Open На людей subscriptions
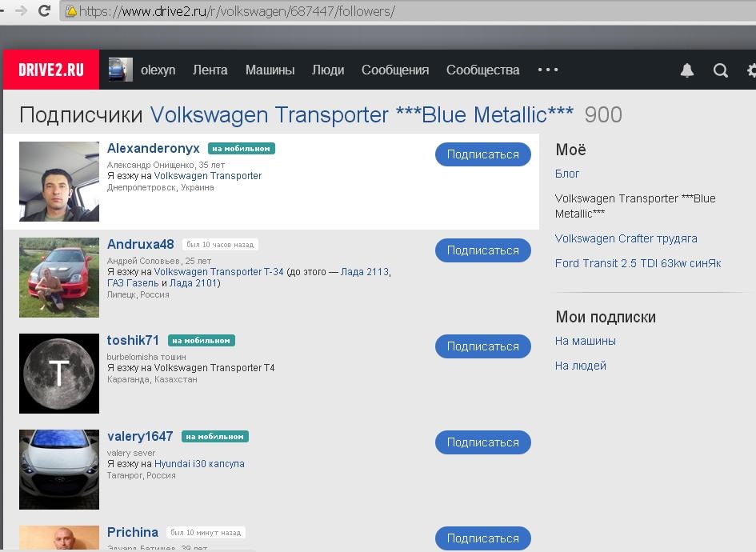Screen dimensions: 756x552 pos(581,366)
